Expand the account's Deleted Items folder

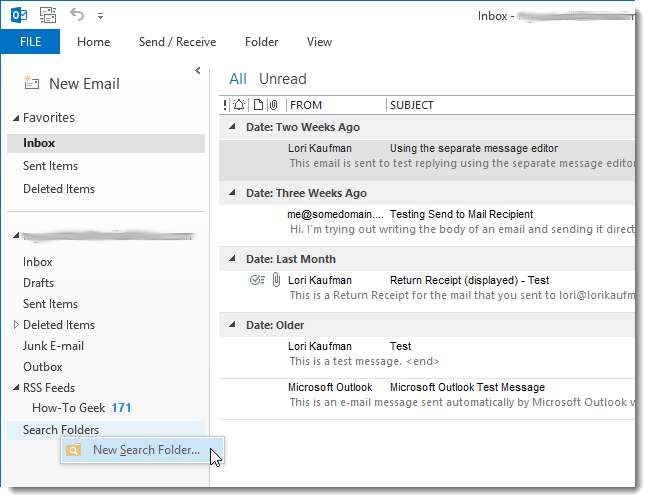point(16,325)
